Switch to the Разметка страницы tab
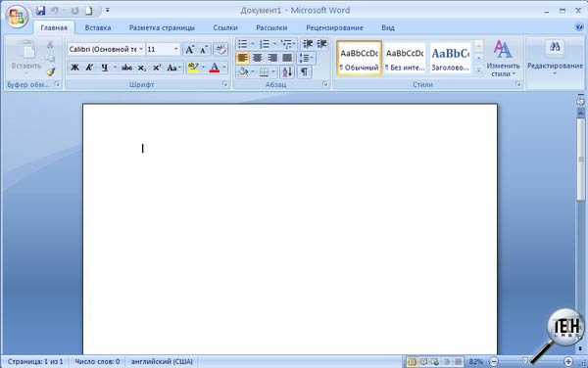Image resolution: width=588 pixels, height=368 pixels. pos(162,27)
